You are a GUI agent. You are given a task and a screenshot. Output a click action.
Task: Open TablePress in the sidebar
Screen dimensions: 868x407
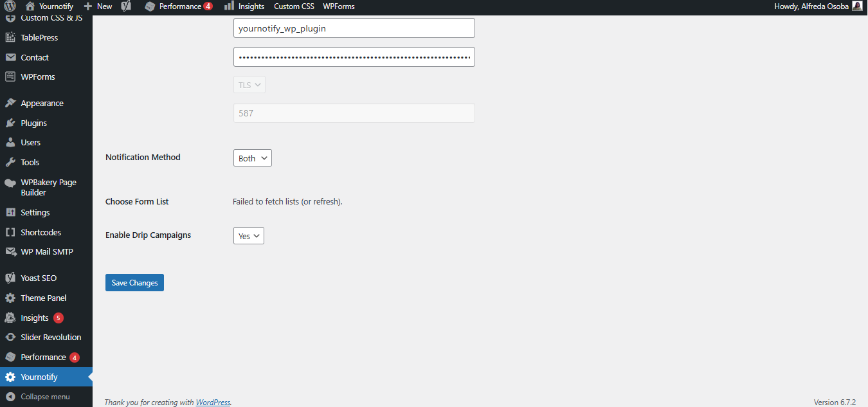(39, 37)
